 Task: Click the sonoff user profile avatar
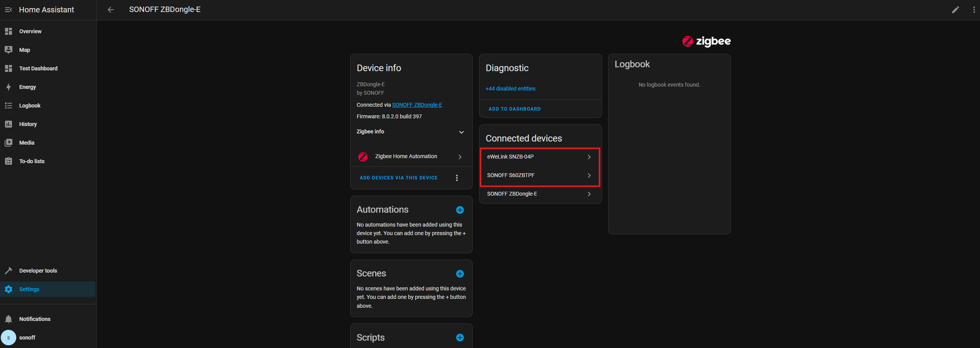pyautogui.click(x=9, y=337)
